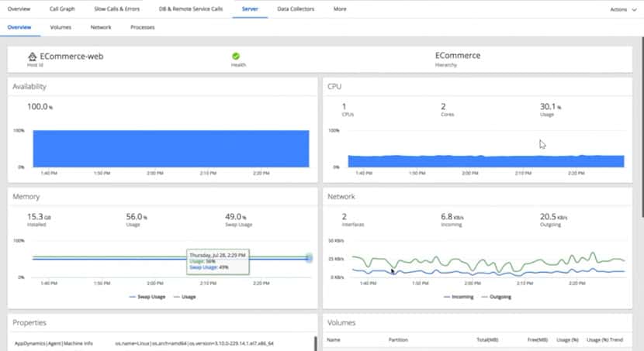The image size is (644, 351).
Task: Open DB & Remote Service Calls tab
Action: [191, 9]
